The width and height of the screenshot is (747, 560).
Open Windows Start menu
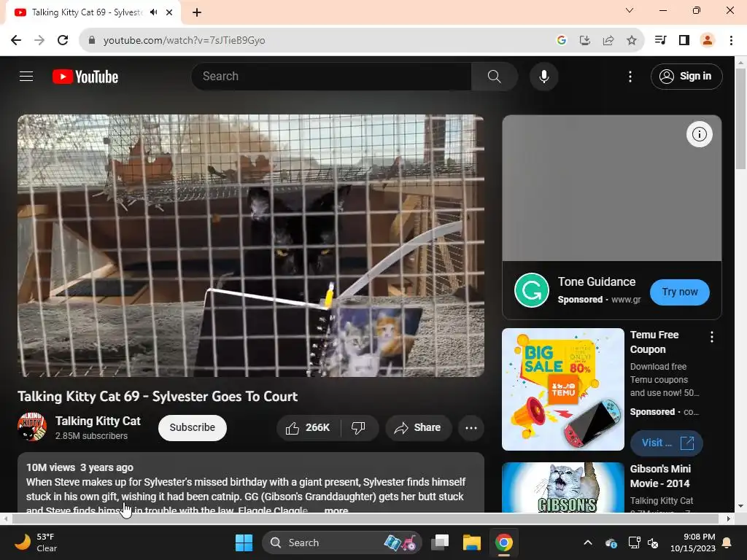click(244, 542)
